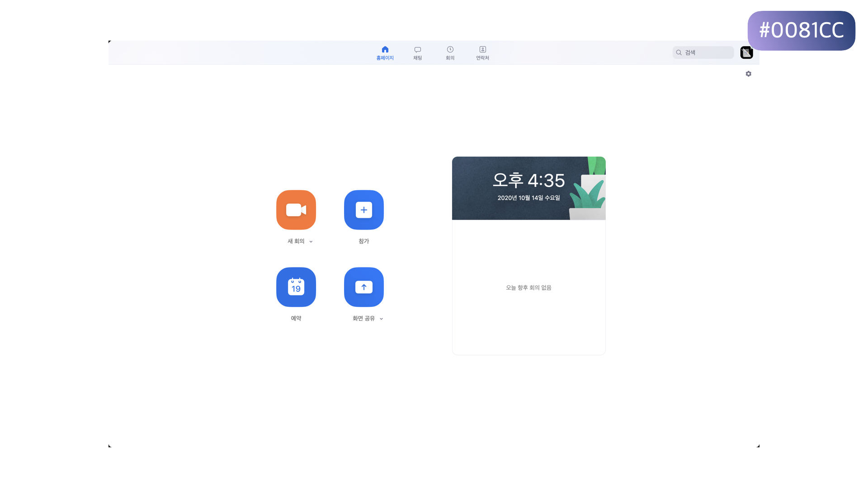Start a new meeting with the orange camera icon
This screenshot has height=488, width=868.
(296, 210)
